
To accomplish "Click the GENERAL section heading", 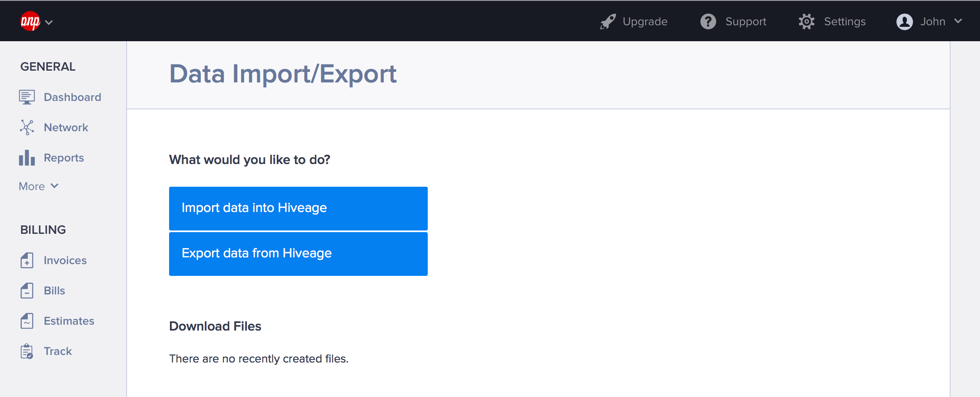I will click(48, 66).
